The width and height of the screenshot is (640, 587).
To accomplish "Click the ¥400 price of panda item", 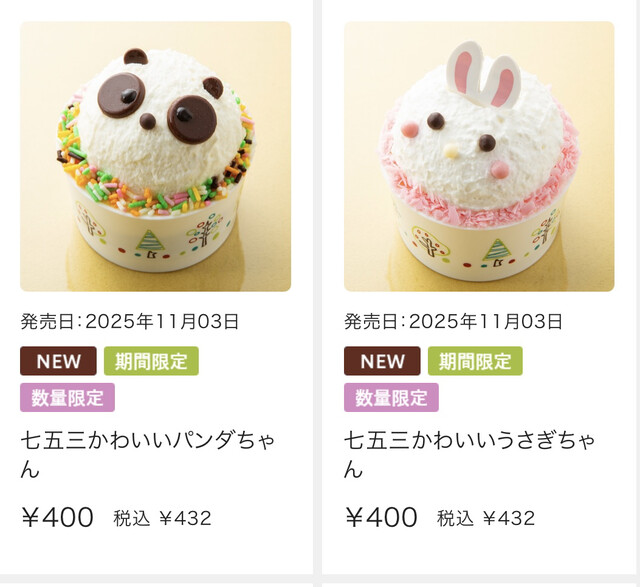I will (x=58, y=517).
